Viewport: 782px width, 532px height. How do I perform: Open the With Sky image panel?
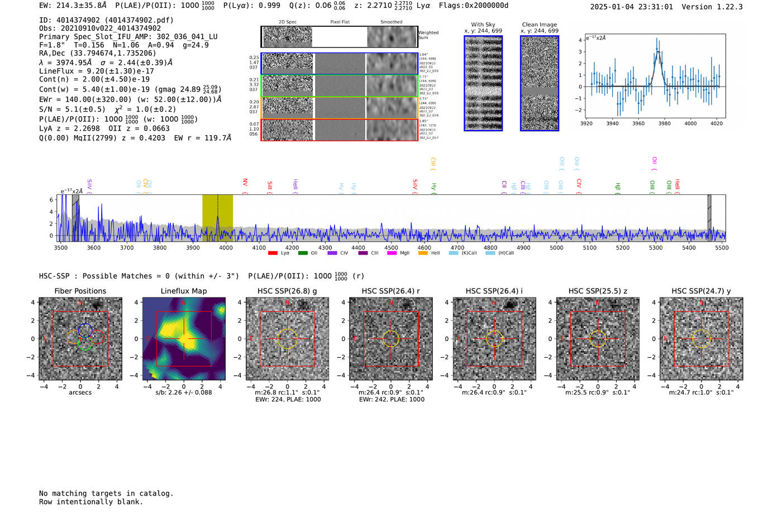483,83
